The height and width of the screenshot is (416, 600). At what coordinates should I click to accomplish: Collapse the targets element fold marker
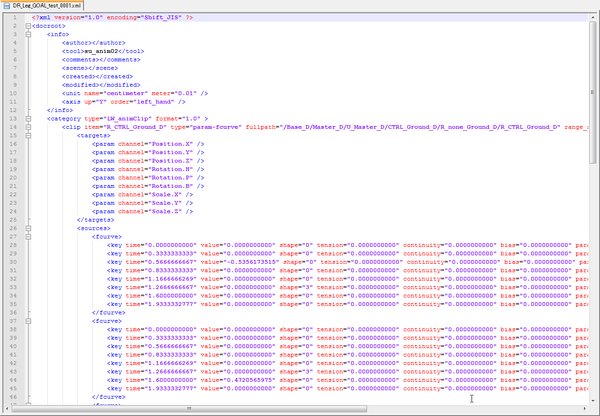(28, 135)
